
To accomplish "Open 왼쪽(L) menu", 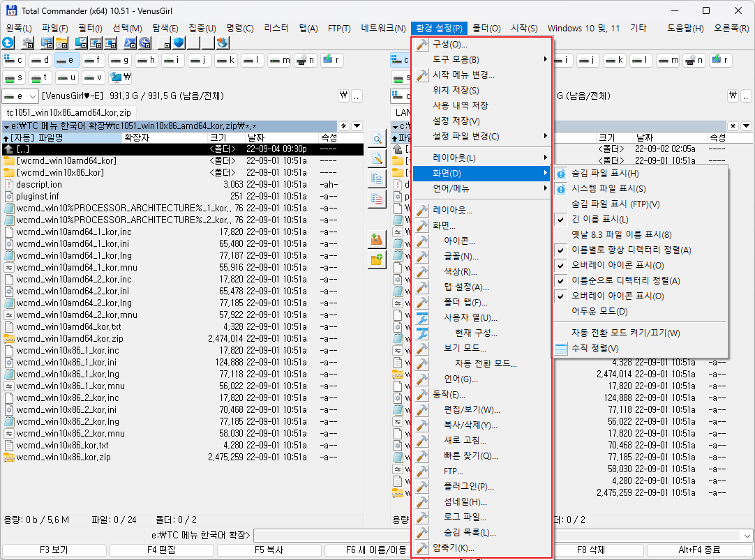I will (x=19, y=29).
